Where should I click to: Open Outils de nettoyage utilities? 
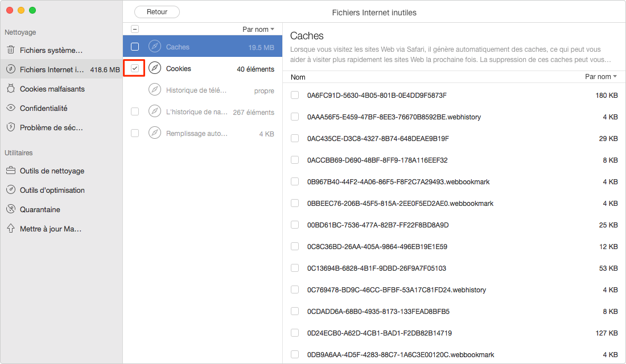pos(61,171)
